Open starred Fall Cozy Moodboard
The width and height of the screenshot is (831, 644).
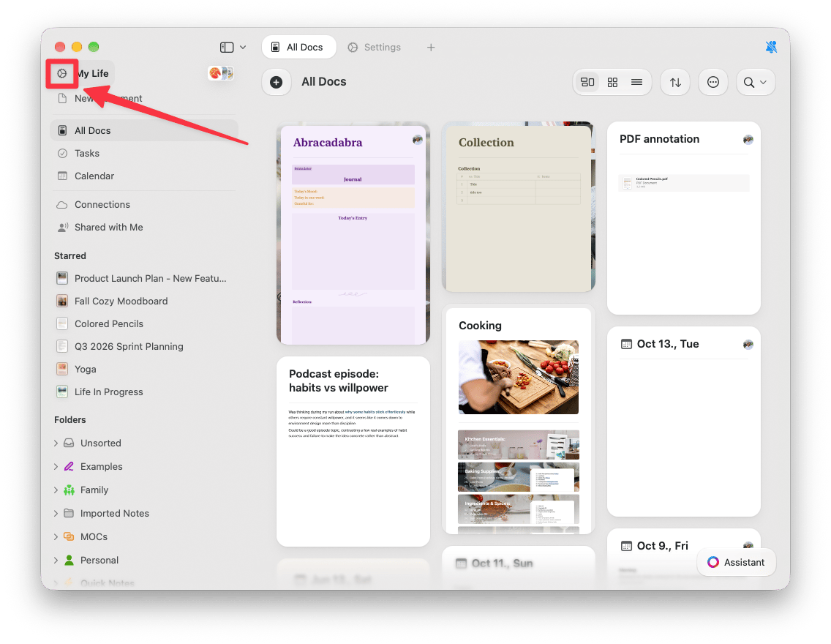tap(144, 301)
